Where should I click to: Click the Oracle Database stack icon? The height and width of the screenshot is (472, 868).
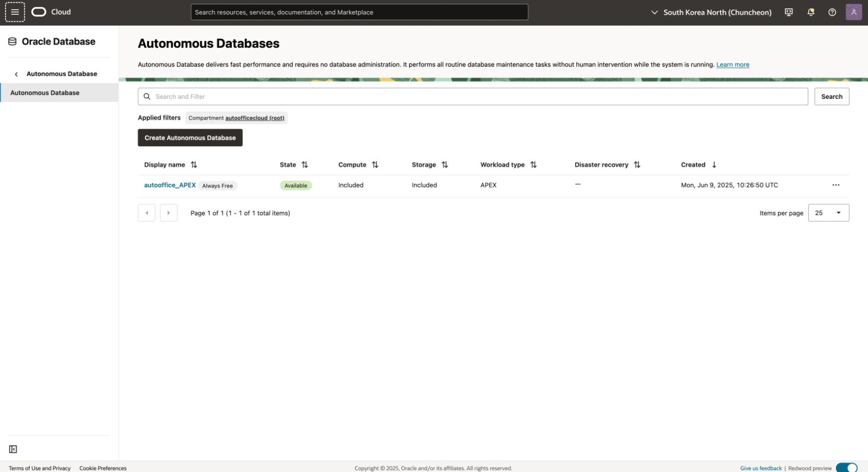tap(12, 42)
